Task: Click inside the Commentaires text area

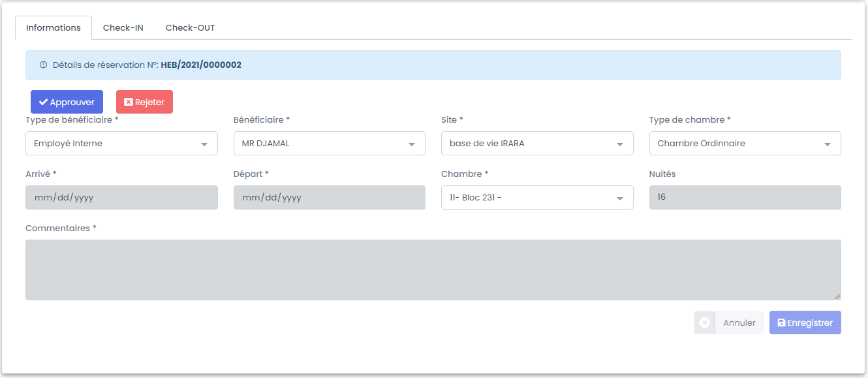Action: pyautogui.click(x=433, y=270)
